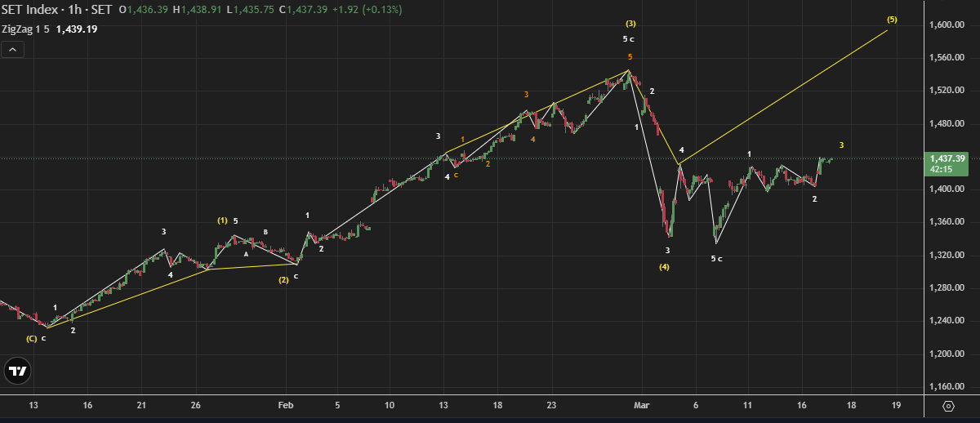Click the 26 date on the time axis
This screenshot has height=423, width=980.
point(196,405)
